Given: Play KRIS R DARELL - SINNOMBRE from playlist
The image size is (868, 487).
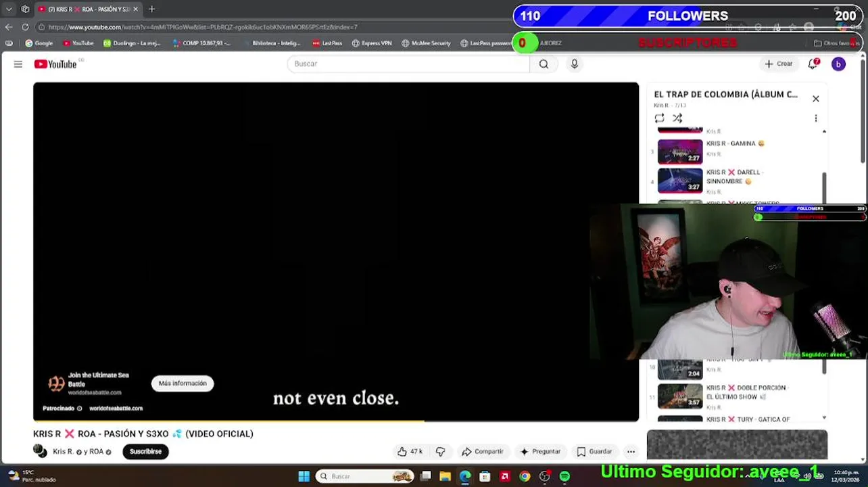Looking at the screenshot, I should click(x=734, y=177).
